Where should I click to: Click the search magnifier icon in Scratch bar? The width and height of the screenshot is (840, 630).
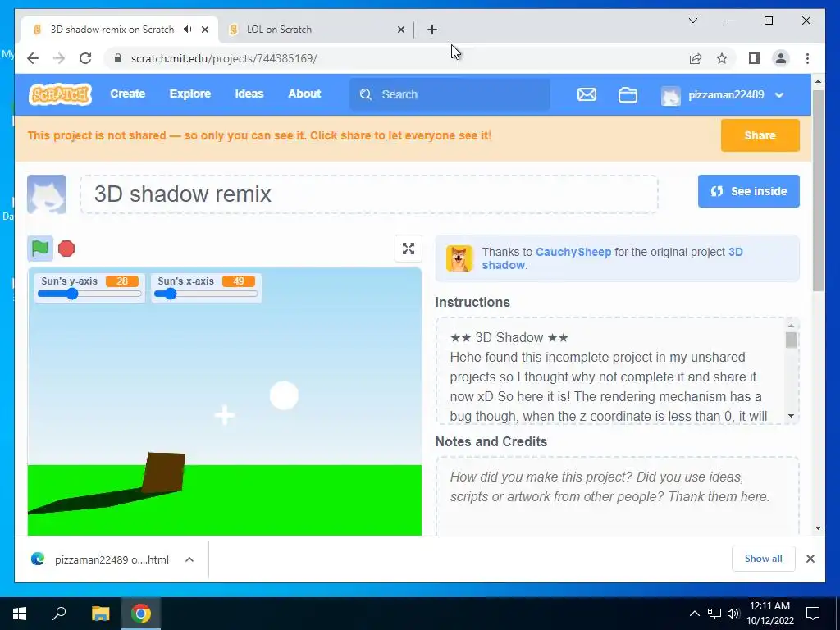366,95
